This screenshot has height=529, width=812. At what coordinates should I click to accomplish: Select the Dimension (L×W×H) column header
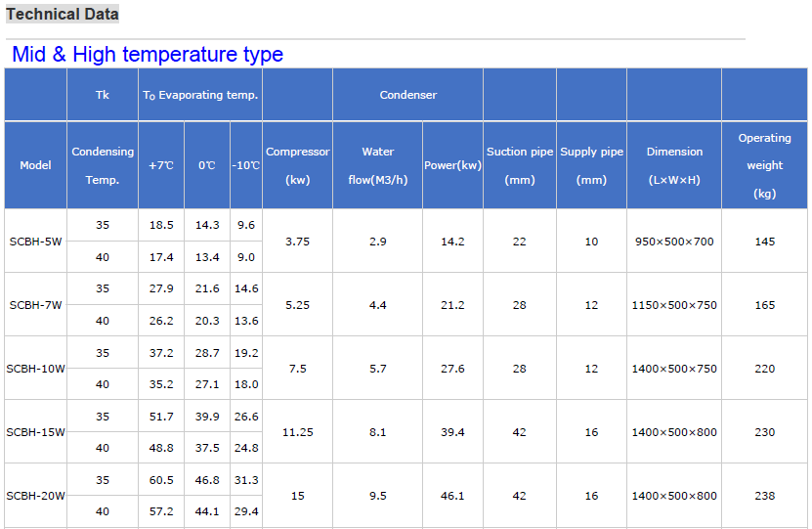point(674,165)
